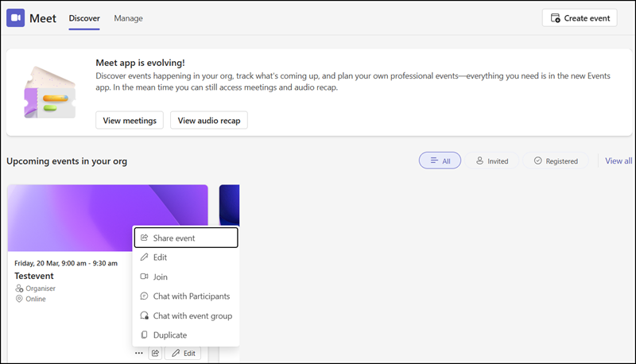Click the camera icon next to Join
This screenshot has width=636, height=364.
144,277
